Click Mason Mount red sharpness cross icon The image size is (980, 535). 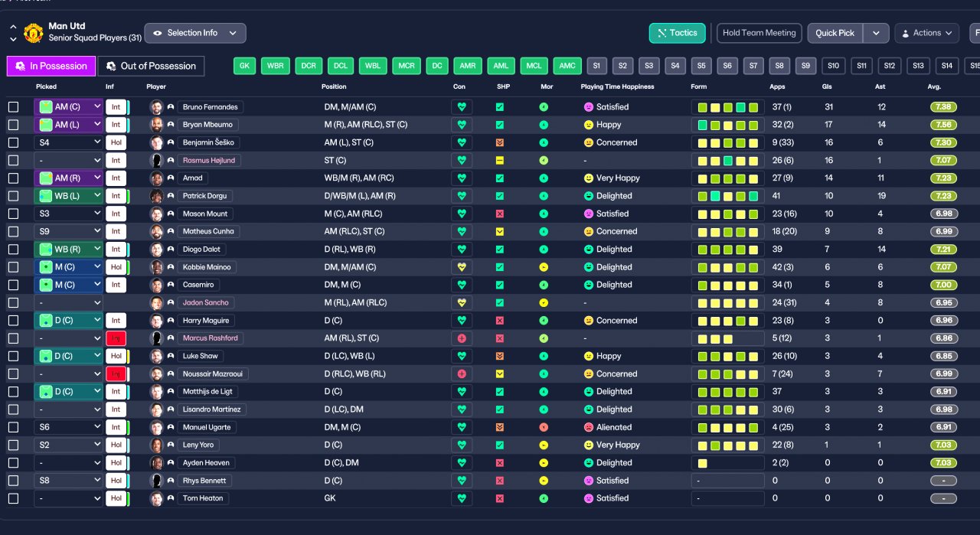[x=500, y=214]
